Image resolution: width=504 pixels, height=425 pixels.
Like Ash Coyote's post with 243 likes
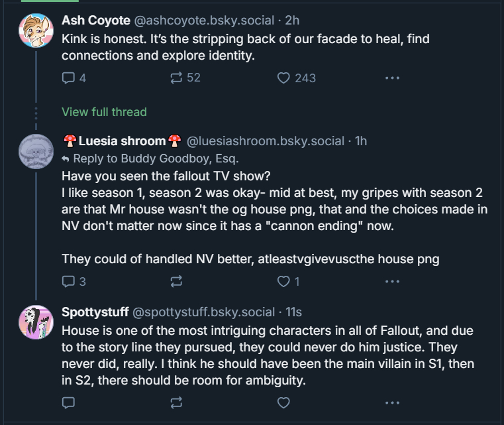[284, 78]
